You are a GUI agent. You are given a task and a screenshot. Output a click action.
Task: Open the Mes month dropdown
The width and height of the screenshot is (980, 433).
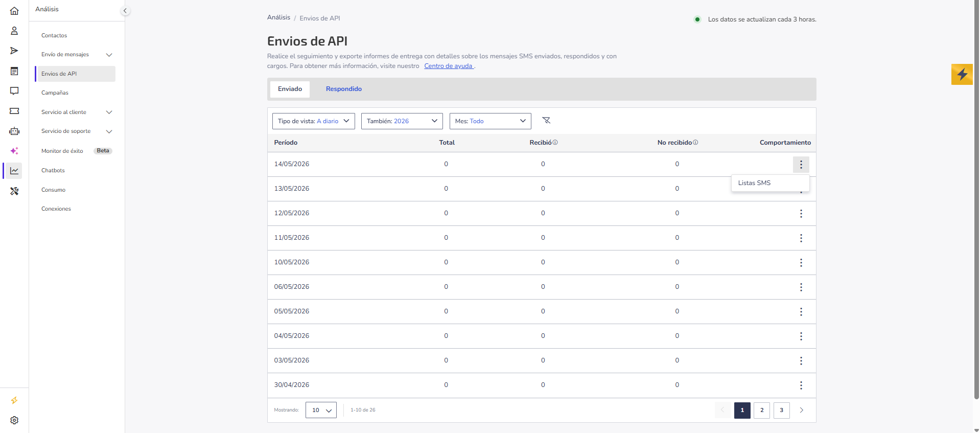491,121
